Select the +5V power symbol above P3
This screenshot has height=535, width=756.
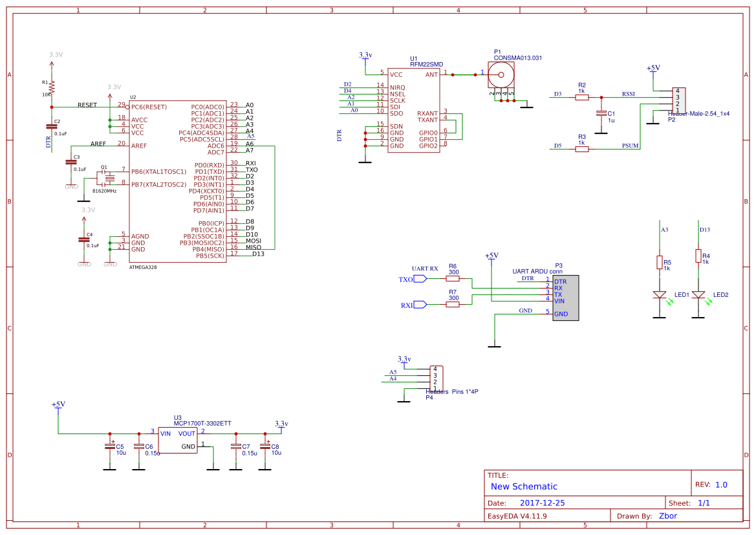491,257
